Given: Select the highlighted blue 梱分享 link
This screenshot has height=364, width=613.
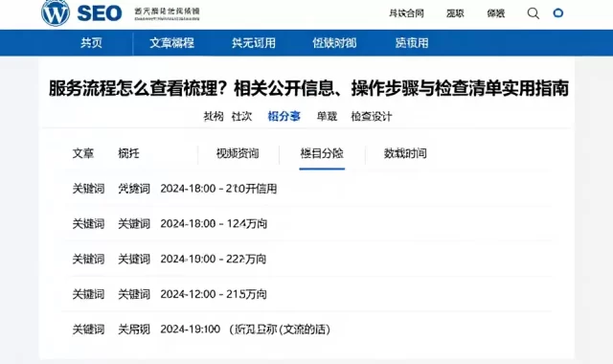Looking at the screenshot, I should pyautogui.click(x=284, y=116).
